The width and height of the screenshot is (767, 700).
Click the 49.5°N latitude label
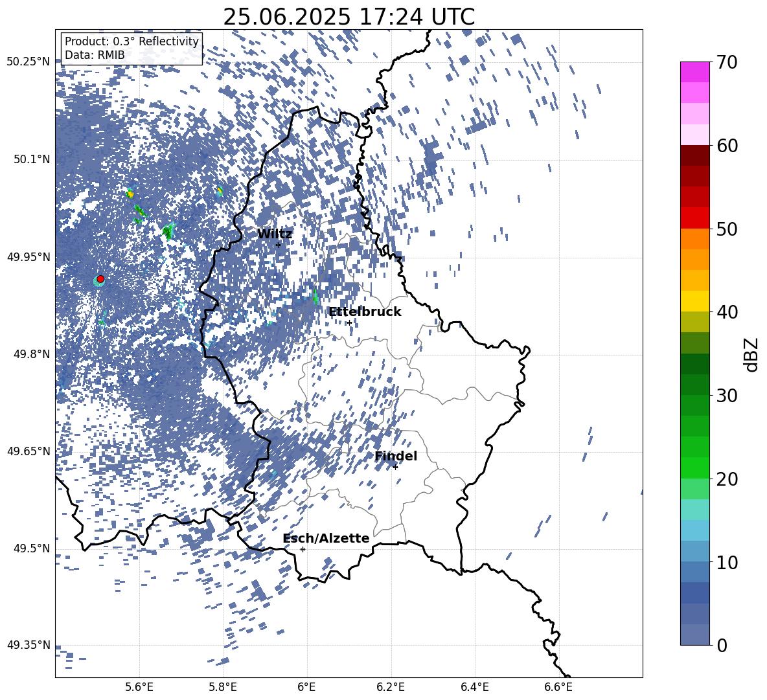pyautogui.click(x=31, y=548)
